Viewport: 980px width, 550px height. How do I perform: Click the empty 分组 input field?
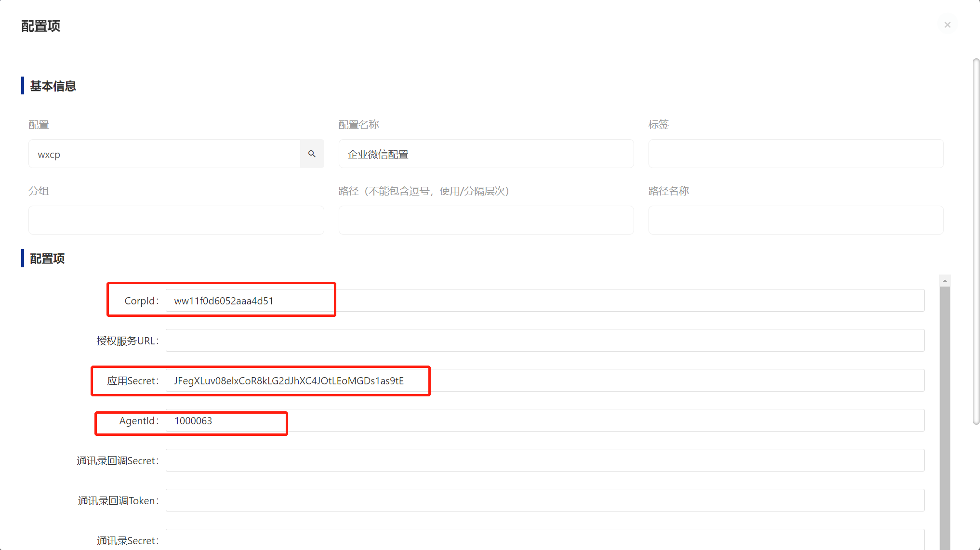(x=176, y=221)
